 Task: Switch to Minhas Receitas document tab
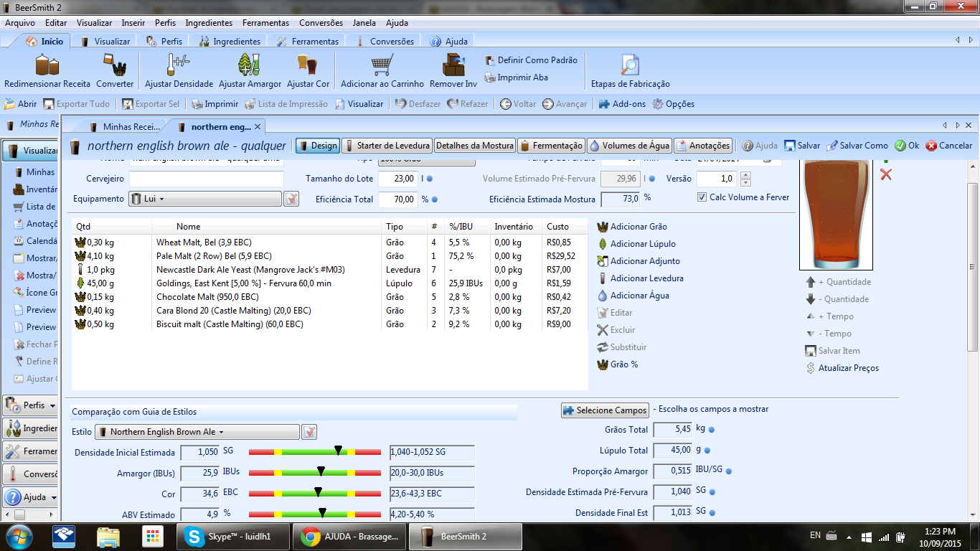click(x=125, y=127)
